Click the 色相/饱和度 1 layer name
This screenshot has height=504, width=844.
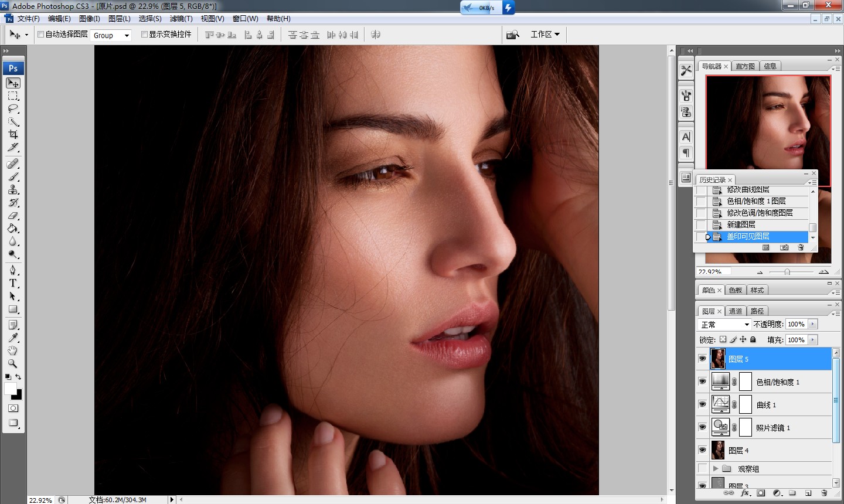click(x=778, y=382)
